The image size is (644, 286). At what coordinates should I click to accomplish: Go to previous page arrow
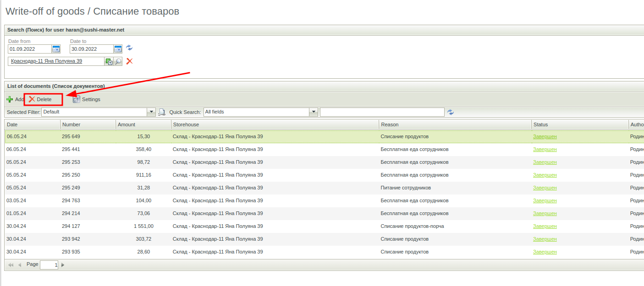pos(20,265)
